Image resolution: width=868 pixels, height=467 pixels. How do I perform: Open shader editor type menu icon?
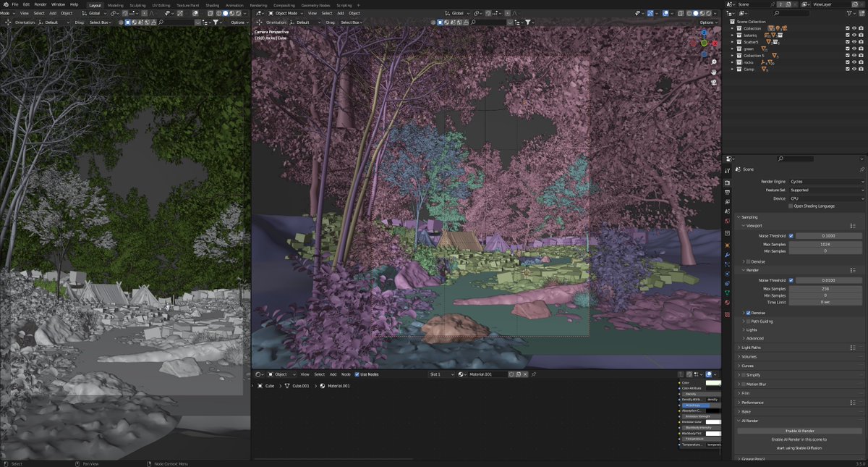(x=260, y=374)
